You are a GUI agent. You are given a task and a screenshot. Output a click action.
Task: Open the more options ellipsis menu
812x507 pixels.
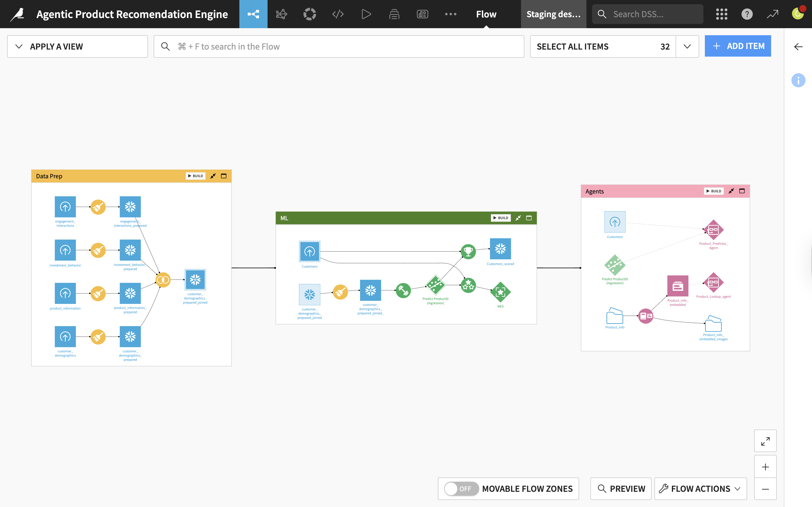point(450,14)
